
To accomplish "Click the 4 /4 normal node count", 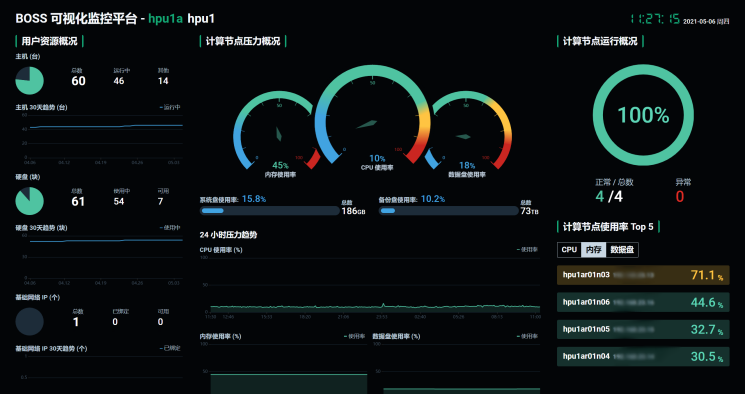I will tap(609, 196).
